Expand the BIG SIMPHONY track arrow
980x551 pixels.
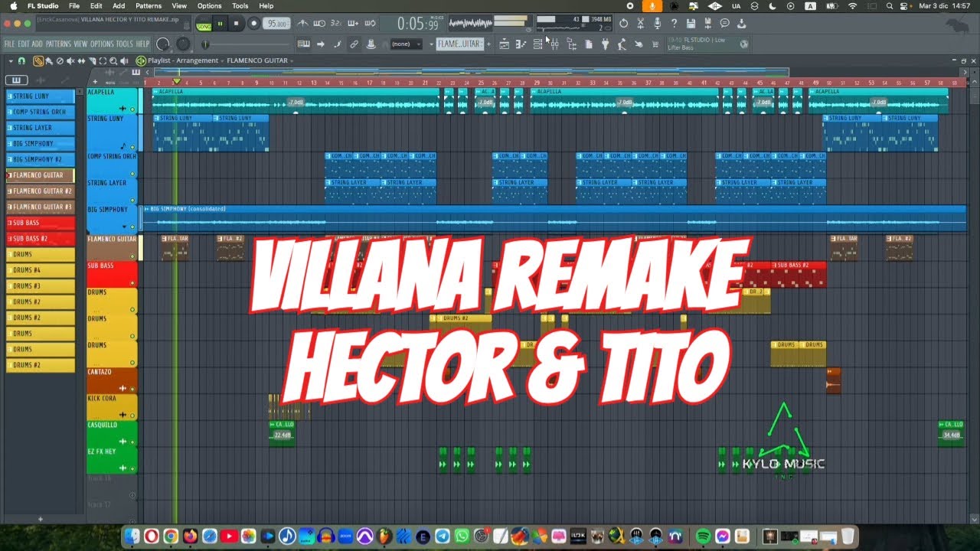coord(122,227)
